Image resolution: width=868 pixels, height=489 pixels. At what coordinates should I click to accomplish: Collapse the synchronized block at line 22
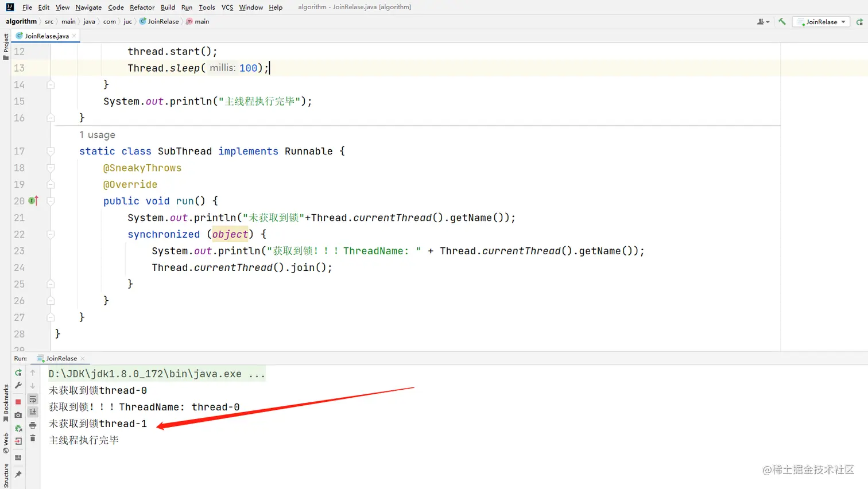(51, 234)
